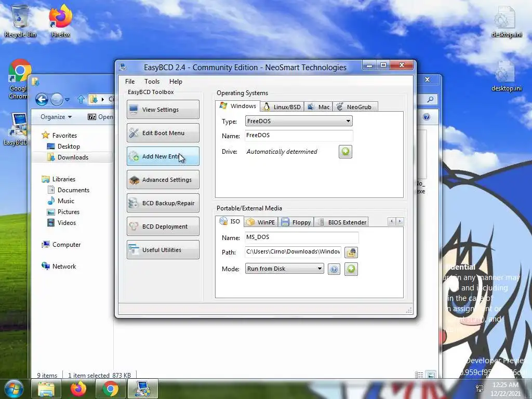Click the browse icon next to Path
Viewport: 532px width, 399px height.
[351, 252]
